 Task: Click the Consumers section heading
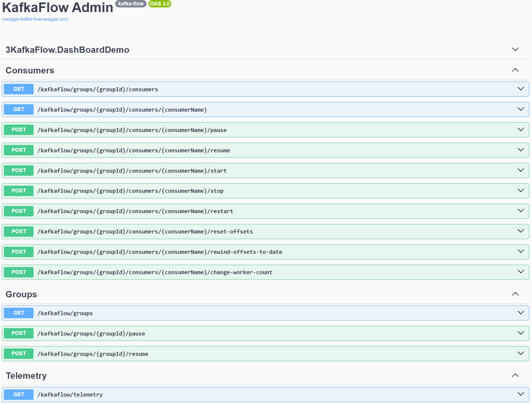pyautogui.click(x=30, y=70)
